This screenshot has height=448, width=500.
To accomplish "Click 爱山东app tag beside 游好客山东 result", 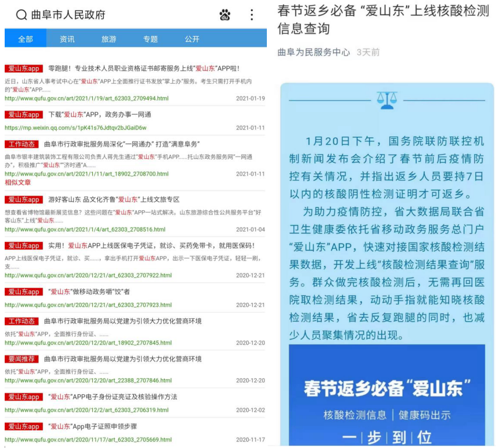I will coord(23,199).
